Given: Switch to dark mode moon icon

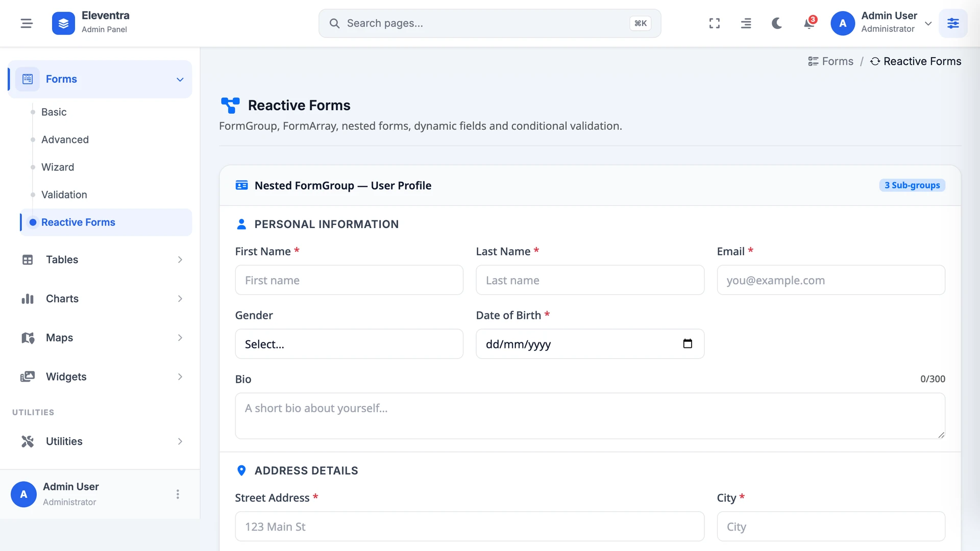Looking at the screenshot, I should click(x=777, y=23).
